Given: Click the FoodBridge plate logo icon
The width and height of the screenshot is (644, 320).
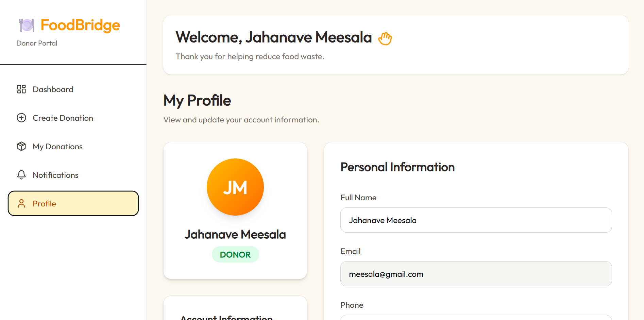Looking at the screenshot, I should 27,25.
